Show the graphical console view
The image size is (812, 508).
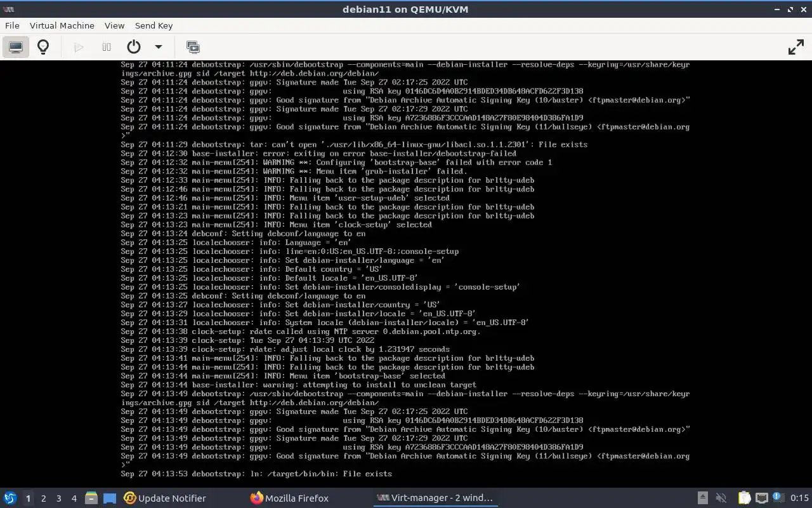[x=16, y=47]
